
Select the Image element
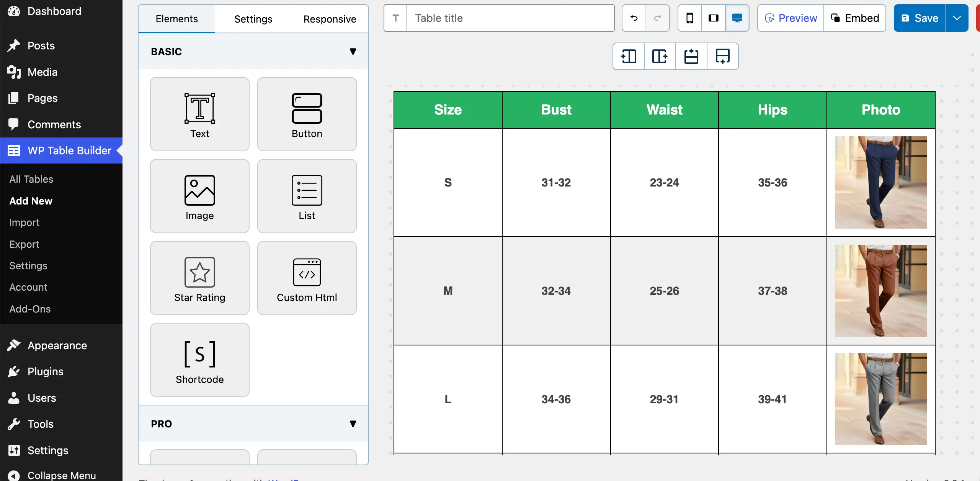click(199, 196)
